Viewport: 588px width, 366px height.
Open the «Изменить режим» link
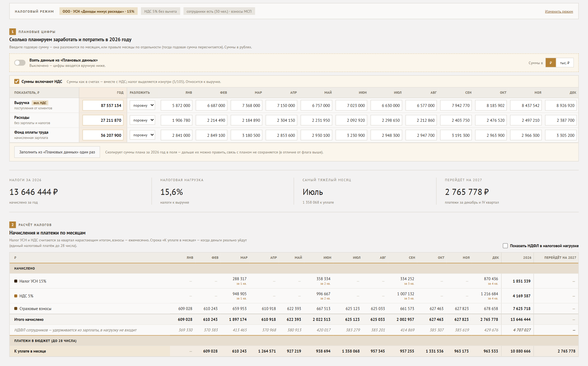click(x=559, y=11)
